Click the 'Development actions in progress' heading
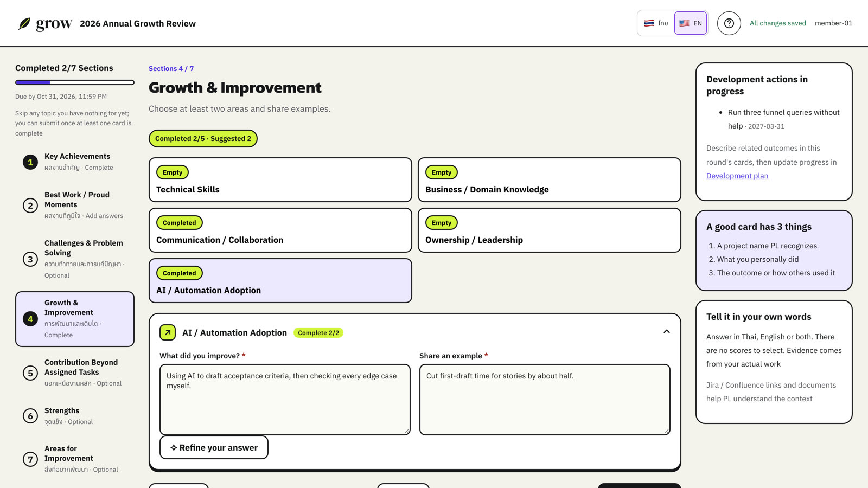Image resolution: width=868 pixels, height=488 pixels. [x=757, y=85]
